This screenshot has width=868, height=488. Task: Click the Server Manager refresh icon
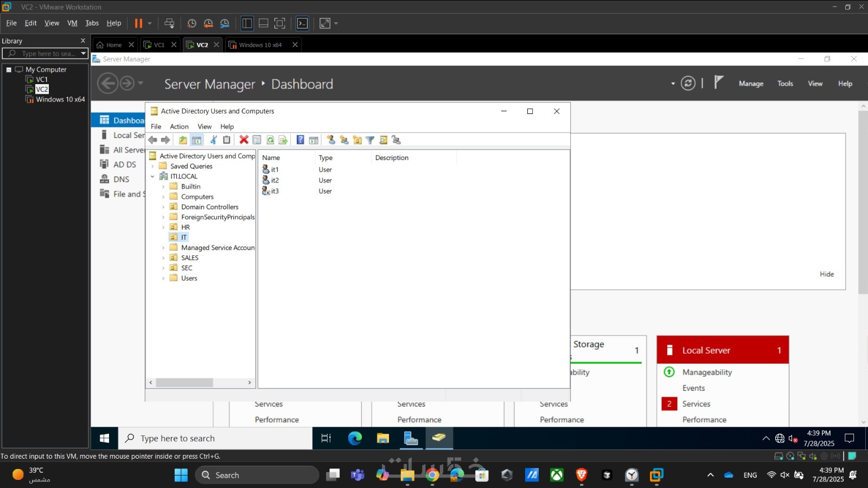pos(688,84)
